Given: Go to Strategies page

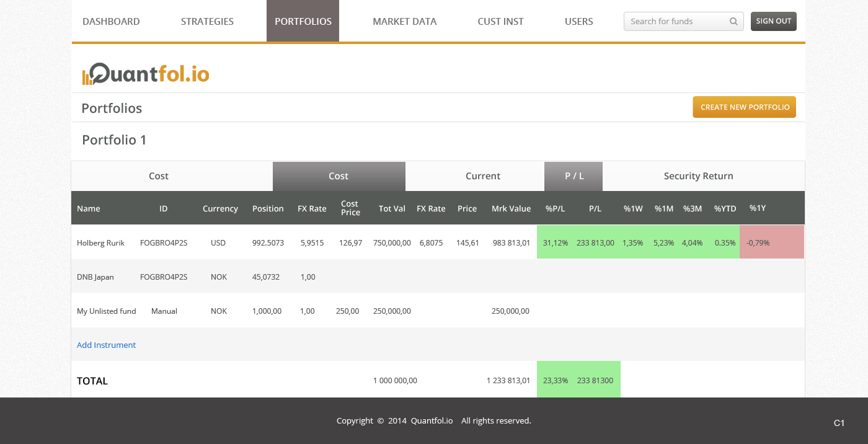Looking at the screenshot, I should (x=207, y=21).
